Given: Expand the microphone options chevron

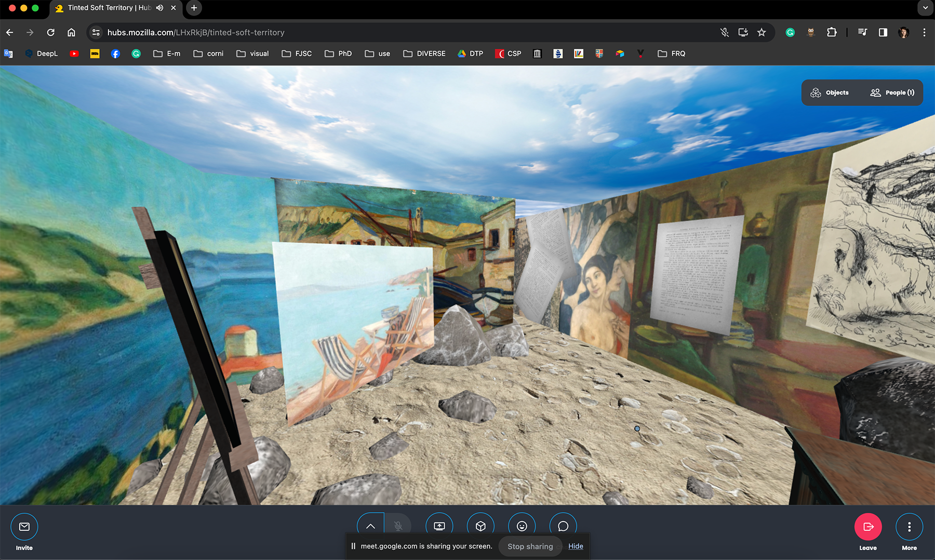Looking at the screenshot, I should [x=370, y=526].
